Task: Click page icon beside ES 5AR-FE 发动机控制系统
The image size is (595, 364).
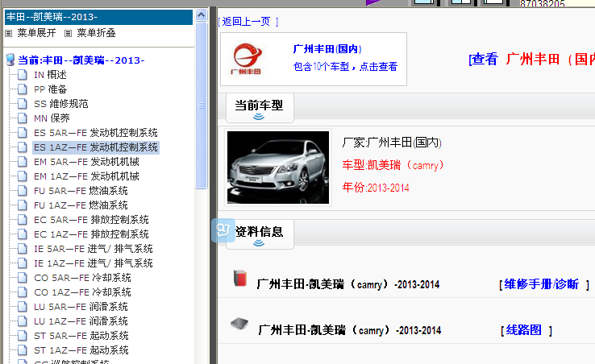Action: 23,133
